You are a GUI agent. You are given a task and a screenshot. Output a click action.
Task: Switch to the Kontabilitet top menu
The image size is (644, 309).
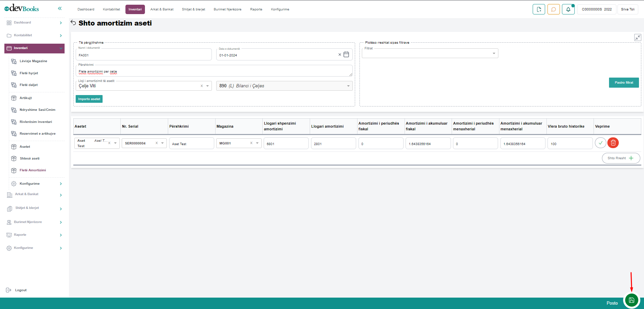pyautogui.click(x=111, y=9)
